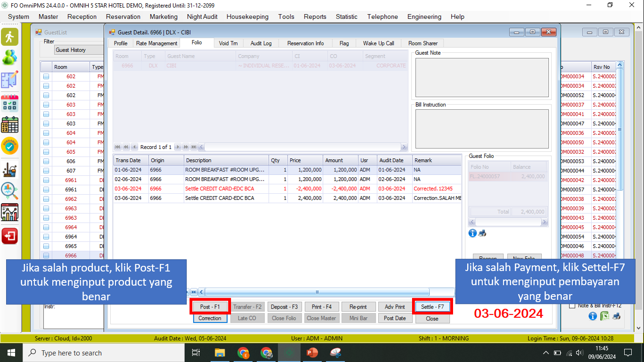
Task: Open the Housekeeping menu
Action: [x=248, y=16]
